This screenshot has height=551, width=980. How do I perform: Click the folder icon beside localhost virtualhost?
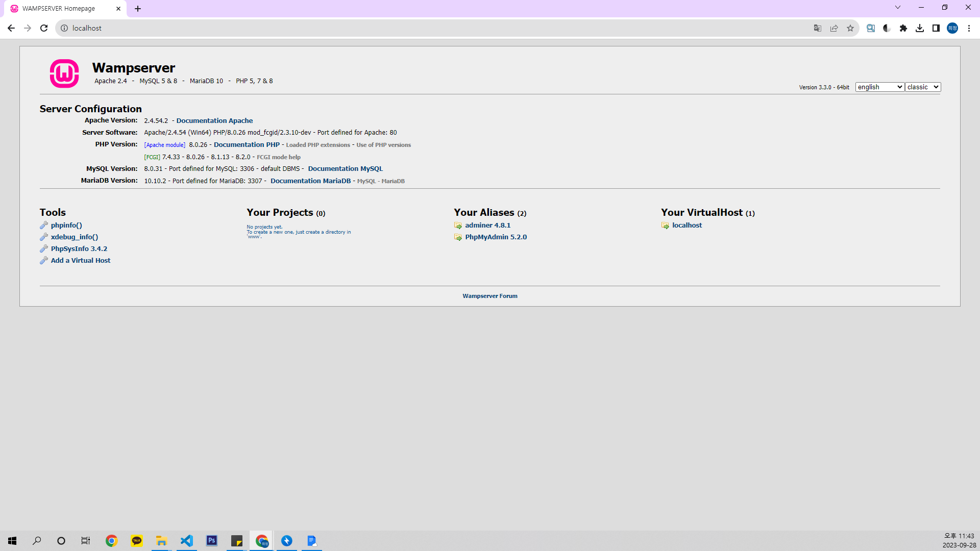tap(665, 226)
